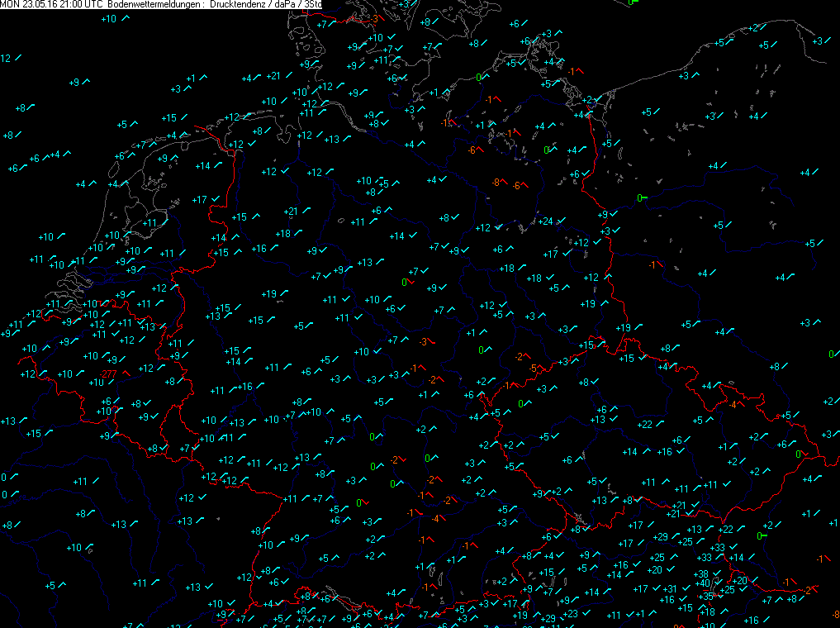The height and width of the screenshot is (628, 840).
Task: Select the +24 pressure tendency value
Action: tap(544, 221)
